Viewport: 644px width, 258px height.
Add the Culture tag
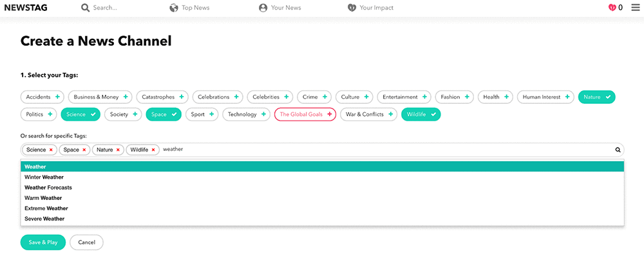point(354,97)
